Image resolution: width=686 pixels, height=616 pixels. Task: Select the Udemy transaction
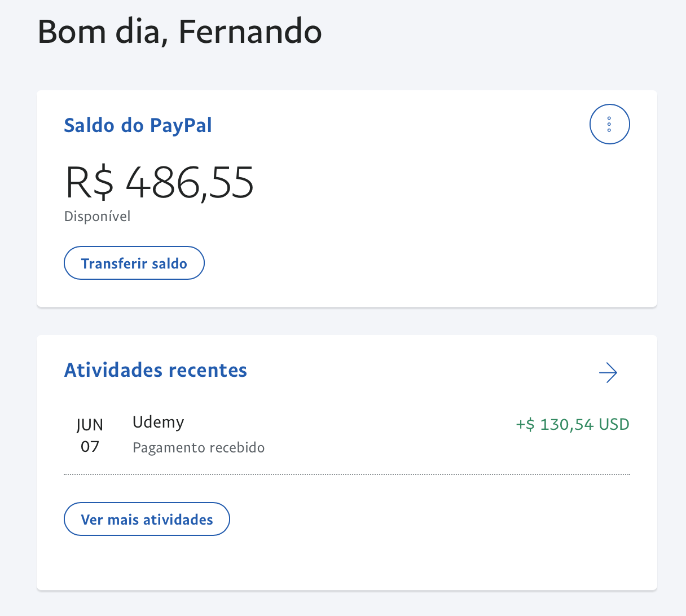click(159, 422)
